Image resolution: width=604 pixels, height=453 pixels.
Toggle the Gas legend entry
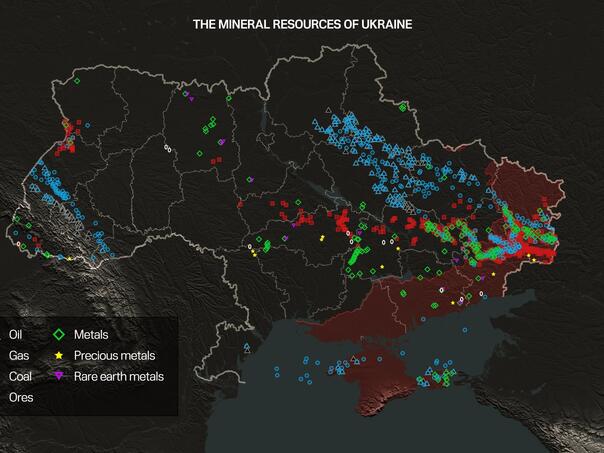pyautogui.click(x=18, y=355)
